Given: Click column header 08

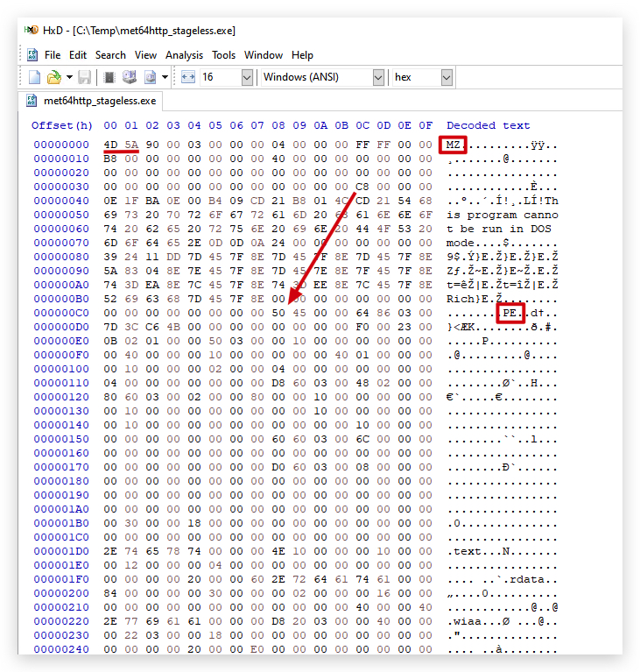Looking at the screenshot, I should coord(278,125).
